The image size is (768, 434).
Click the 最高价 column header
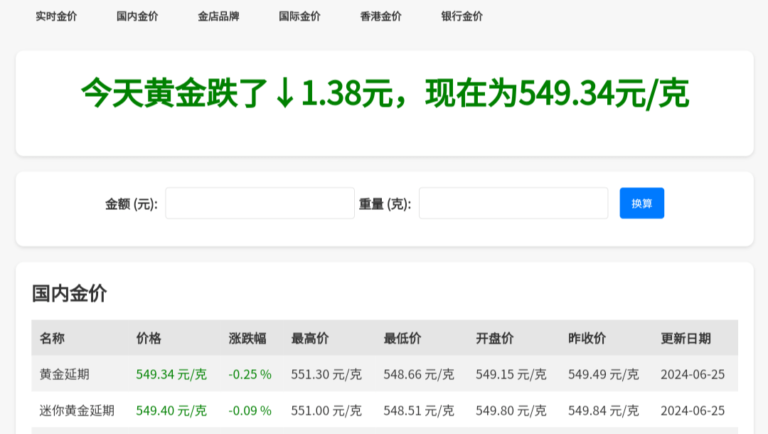coord(310,338)
